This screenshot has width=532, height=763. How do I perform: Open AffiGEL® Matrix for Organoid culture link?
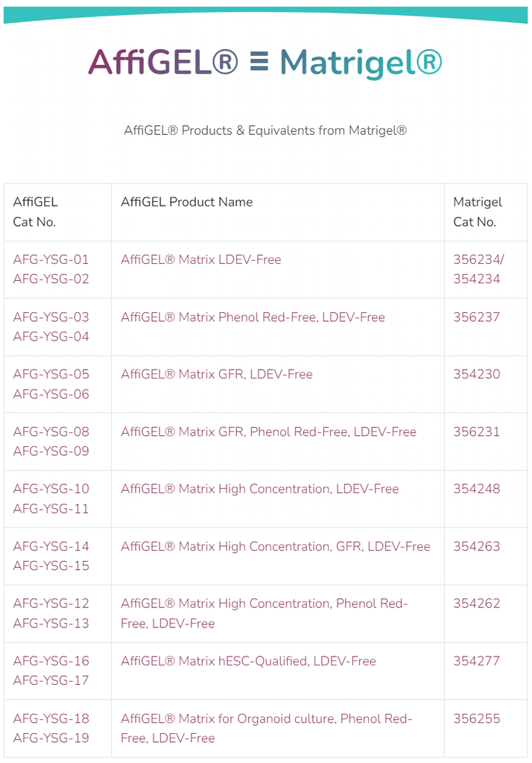[266, 728]
